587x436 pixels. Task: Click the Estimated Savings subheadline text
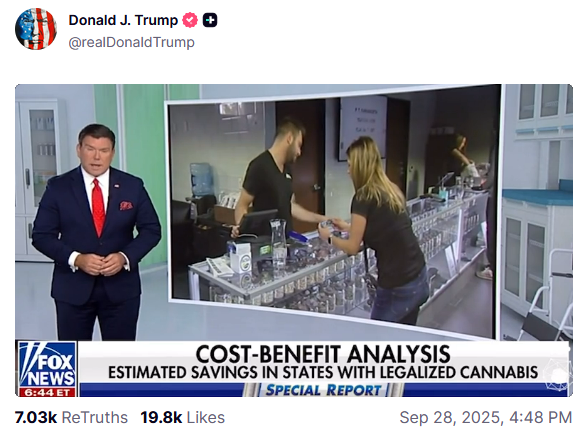click(323, 373)
